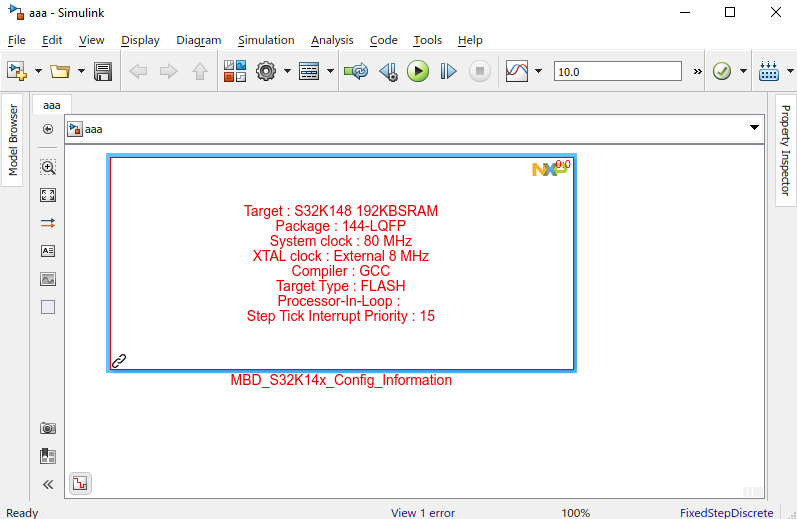Viewport: 797px width, 519px height.
Task: Open the Property Inspector side panel
Action: pos(785,150)
